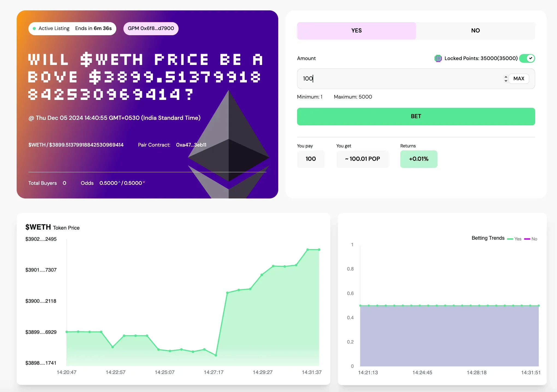Increase amount with stepper up arrow
This screenshot has height=392, width=557.
coord(506,77)
